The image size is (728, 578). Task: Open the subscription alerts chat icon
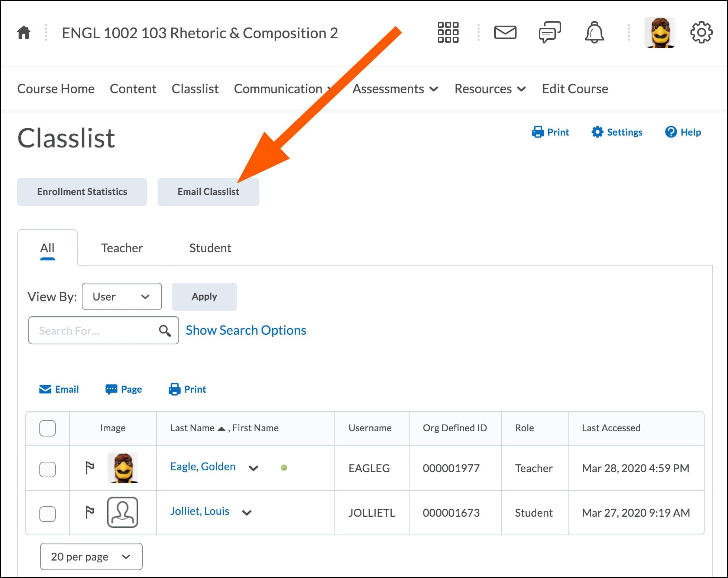pos(549,33)
